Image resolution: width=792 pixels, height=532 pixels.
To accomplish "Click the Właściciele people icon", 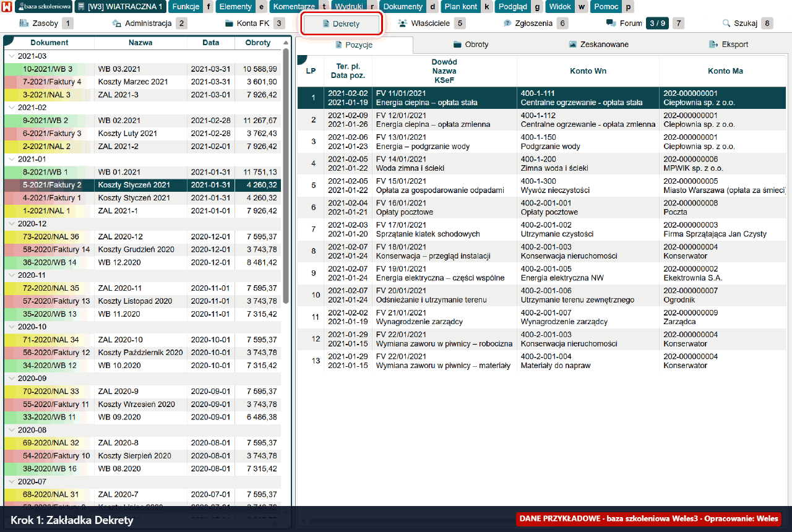I will point(402,24).
